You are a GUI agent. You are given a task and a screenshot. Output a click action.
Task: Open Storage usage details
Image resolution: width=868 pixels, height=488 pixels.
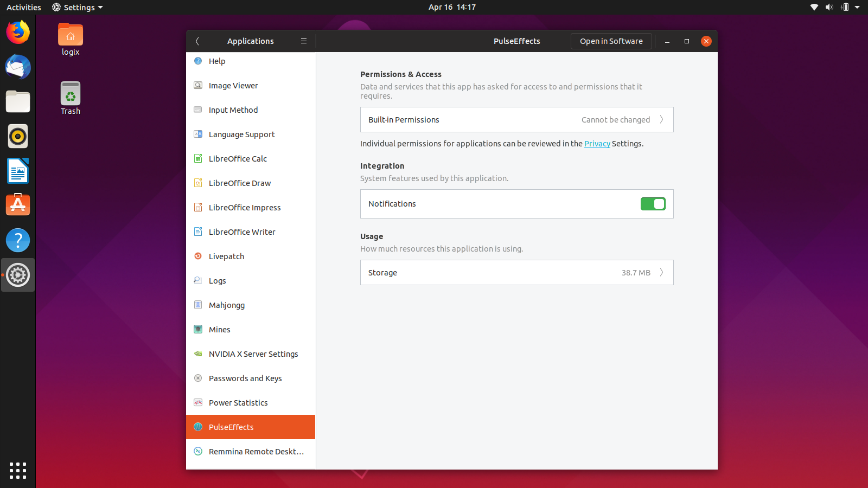pos(516,272)
